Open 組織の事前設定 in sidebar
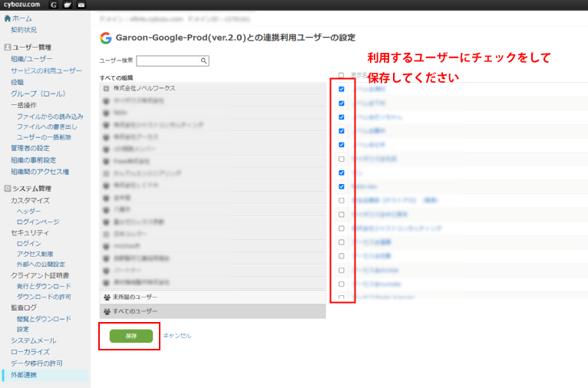This screenshot has width=588, height=388. (x=33, y=160)
